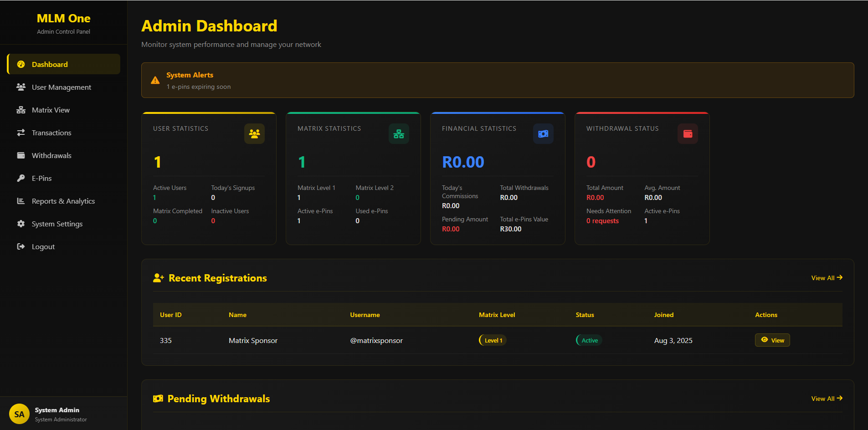The height and width of the screenshot is (430, 868).
Task: Click the Actions column header
Action: coord(766,315)
